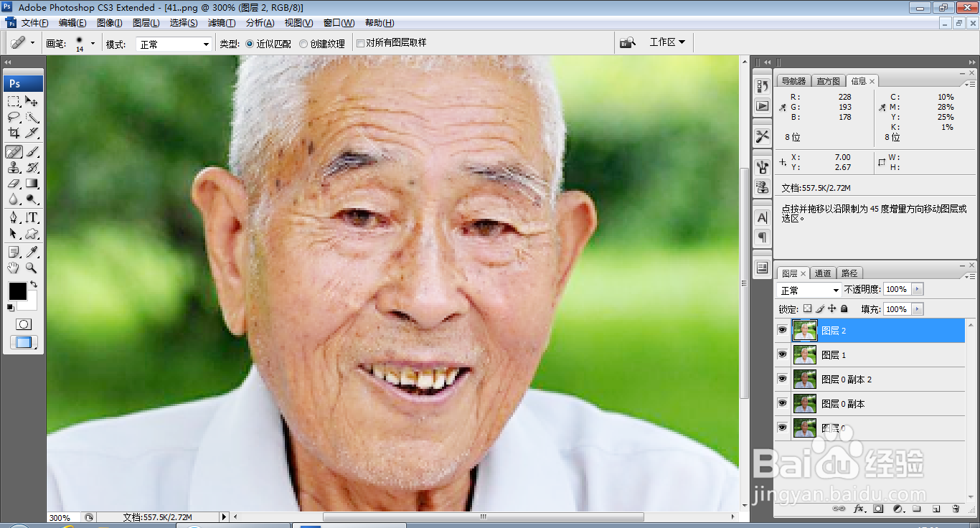
Task: Select the Spot Healing Brush tool
Action: (14, 151)
